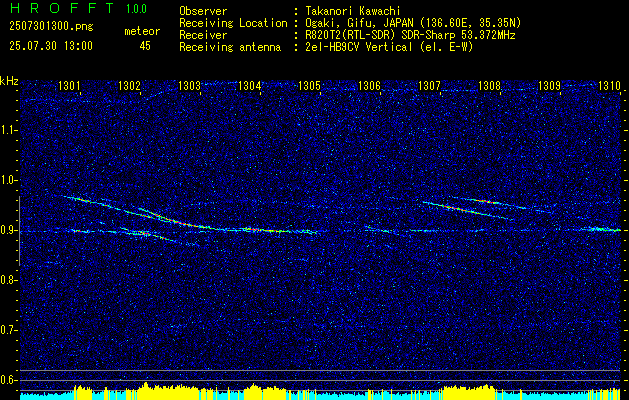Click the Receiver label
The width and height of the screenshot is (629, 400).
pos(203,35)
